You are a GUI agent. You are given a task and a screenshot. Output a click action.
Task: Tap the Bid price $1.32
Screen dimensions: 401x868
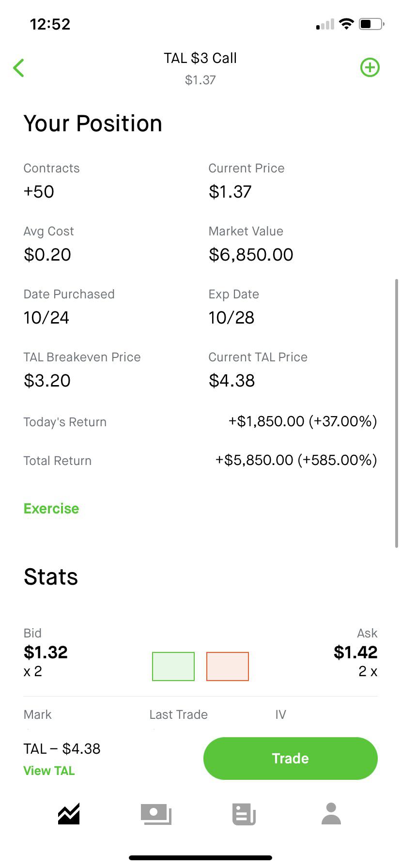click(46, 652)
